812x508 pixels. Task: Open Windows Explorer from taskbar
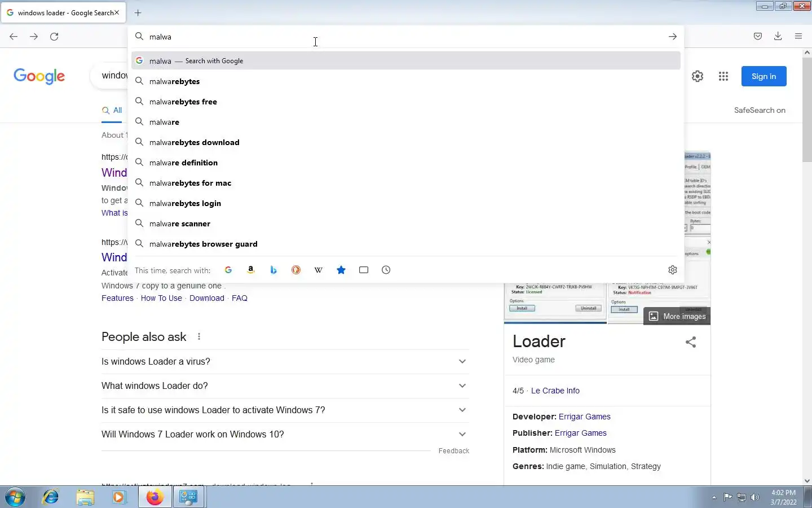[x=85, y=497]
